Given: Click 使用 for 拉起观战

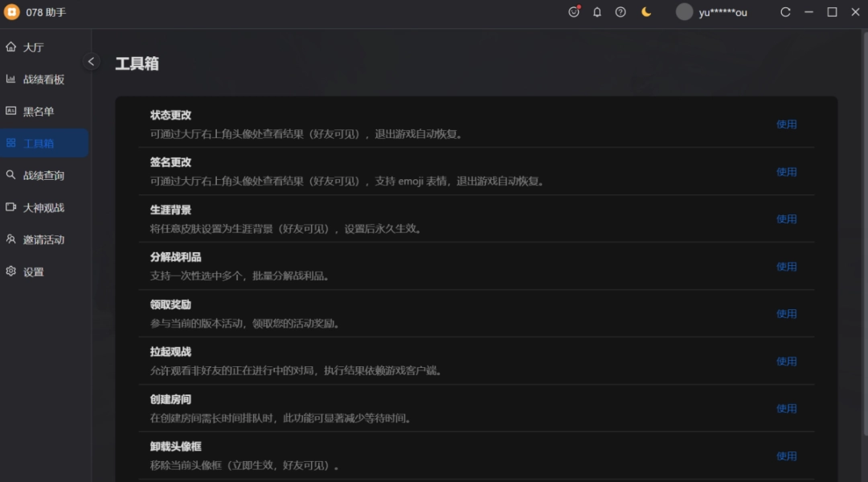Looking at the screenshot, I should tap(786, 361).
